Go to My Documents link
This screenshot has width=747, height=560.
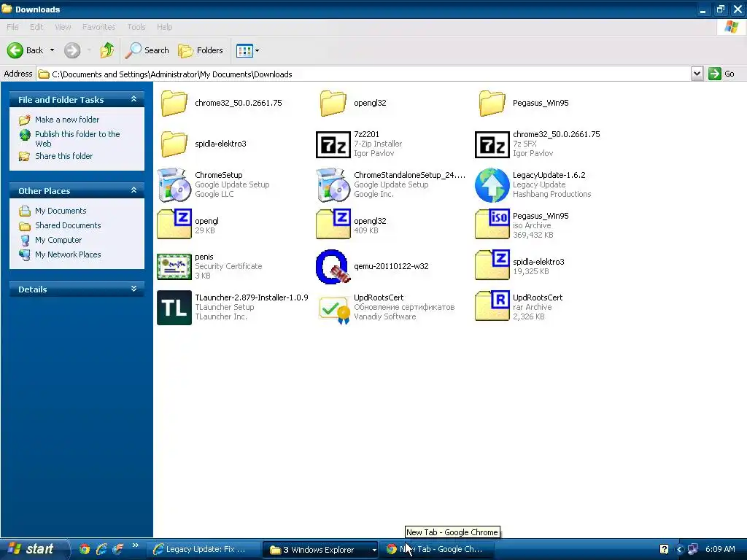pyautogui.click(x=61, y=211)
